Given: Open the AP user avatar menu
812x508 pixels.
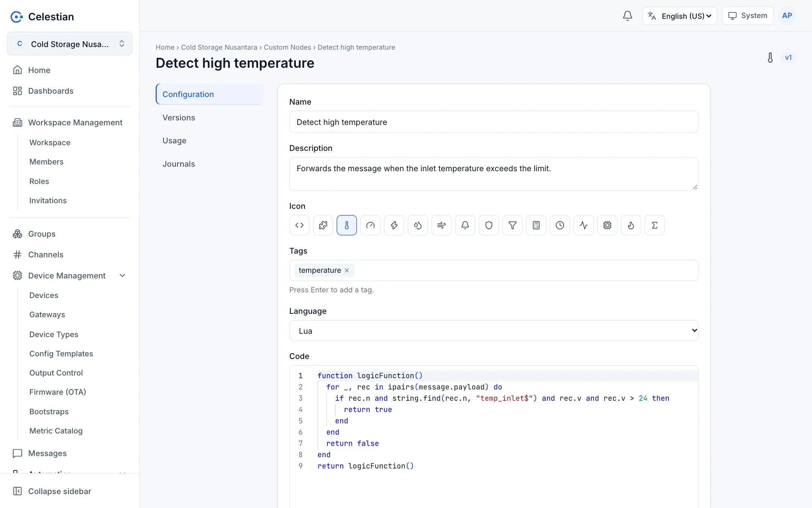Looking at the screenshot, I should [787, 16].
